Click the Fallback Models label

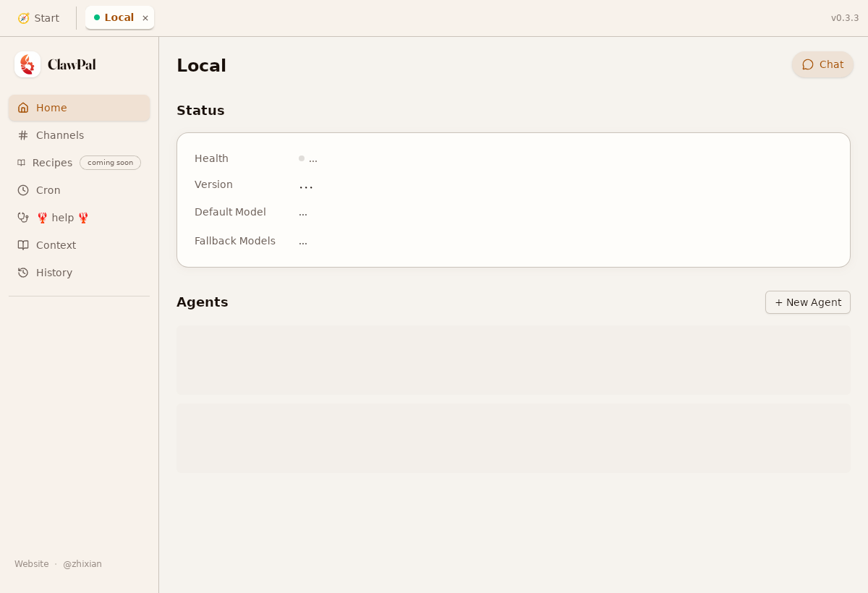tap(235, 241)
